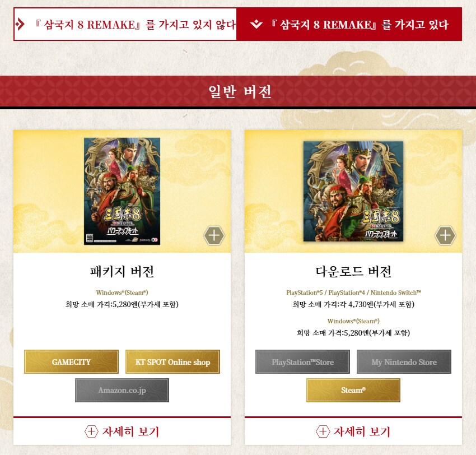Click the My Nintendo Store button
Viewport: 476px width, 455px height.
pos(404,362)
